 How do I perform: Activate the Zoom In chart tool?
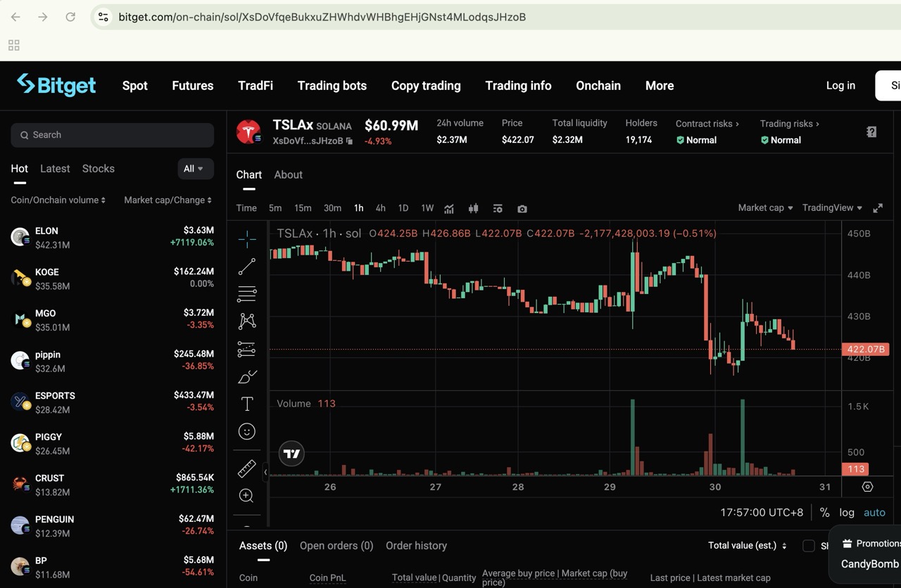(x=246, y=495)
